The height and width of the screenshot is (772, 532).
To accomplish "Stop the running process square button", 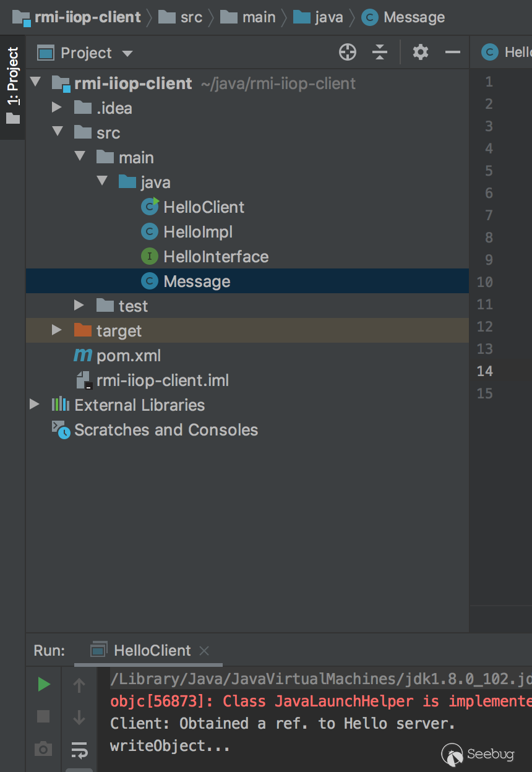I will [x=43, y=716].
